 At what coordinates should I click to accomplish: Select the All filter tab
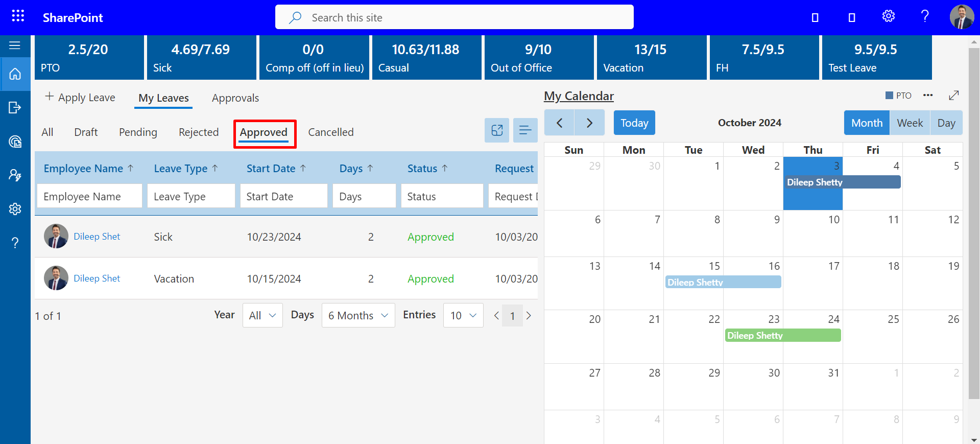47,132
